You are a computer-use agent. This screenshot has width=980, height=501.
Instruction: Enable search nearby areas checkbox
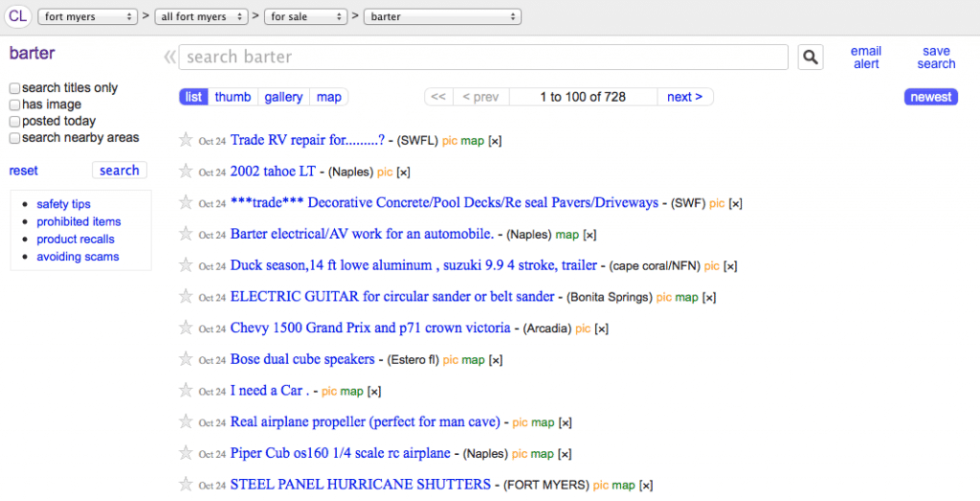pos(14,138)
